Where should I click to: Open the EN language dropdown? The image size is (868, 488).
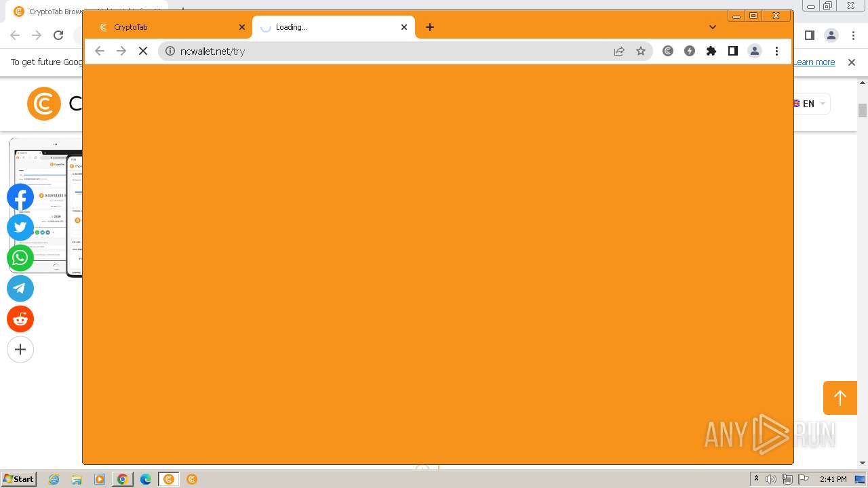pos(812,104)
